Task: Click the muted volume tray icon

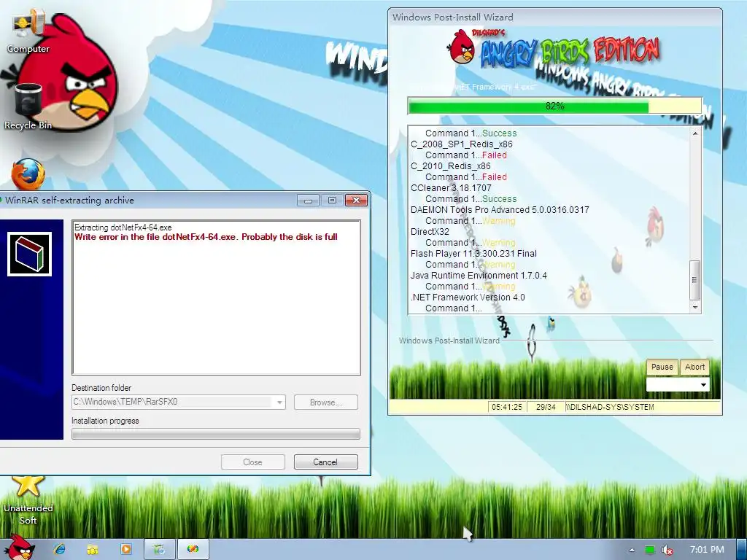Action: pyautogui.click(x=667, y=550)
